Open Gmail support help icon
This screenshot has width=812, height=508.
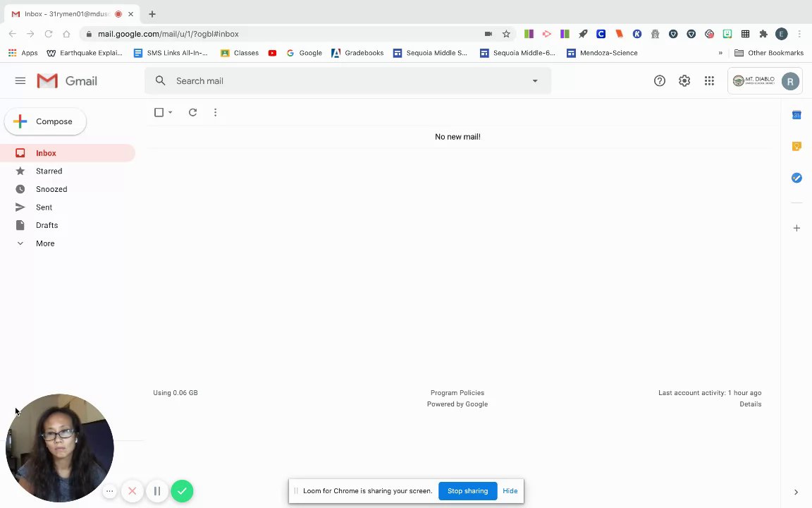(659, 81)
